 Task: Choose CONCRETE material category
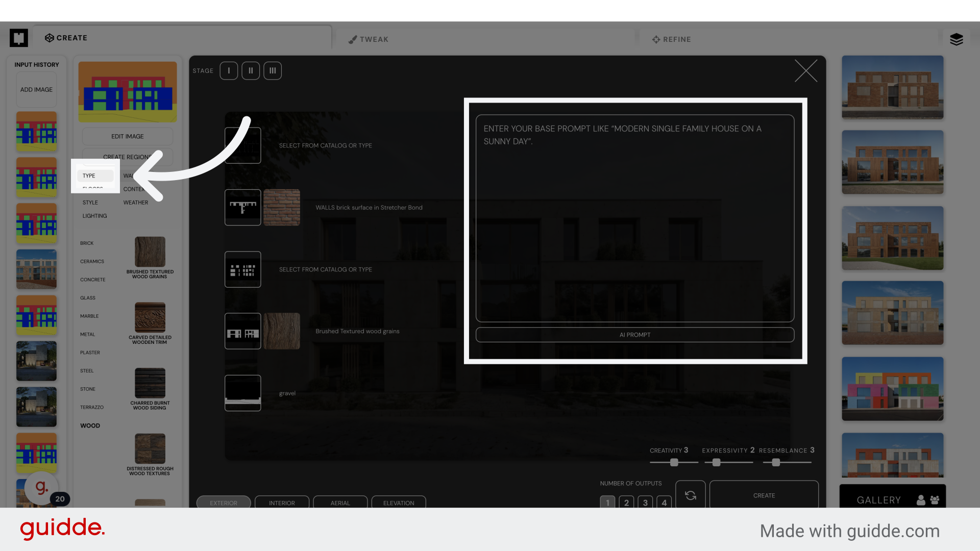point(92,280)
